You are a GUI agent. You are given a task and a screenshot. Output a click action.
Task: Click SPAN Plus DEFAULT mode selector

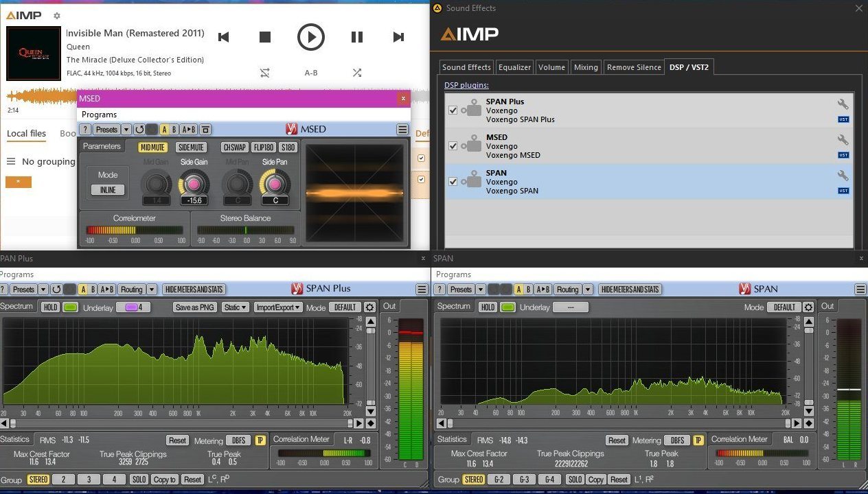pyautogui.click(x=345, y=307)
